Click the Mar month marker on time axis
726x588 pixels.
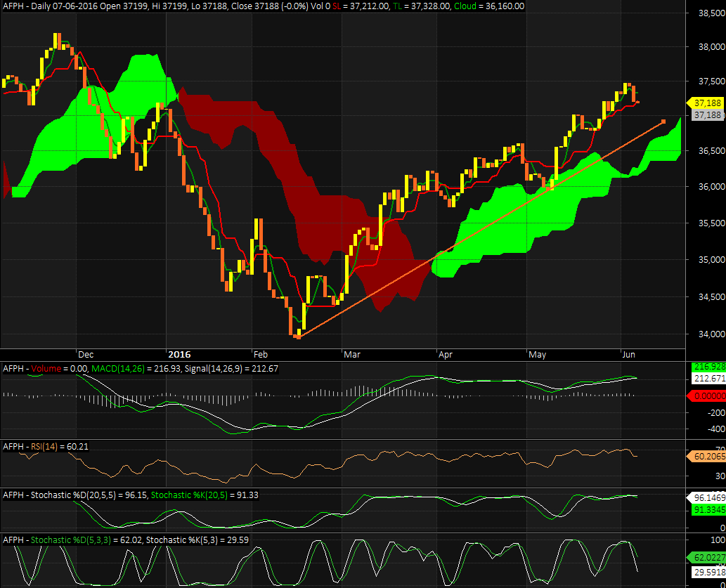(x=350, y=355)
